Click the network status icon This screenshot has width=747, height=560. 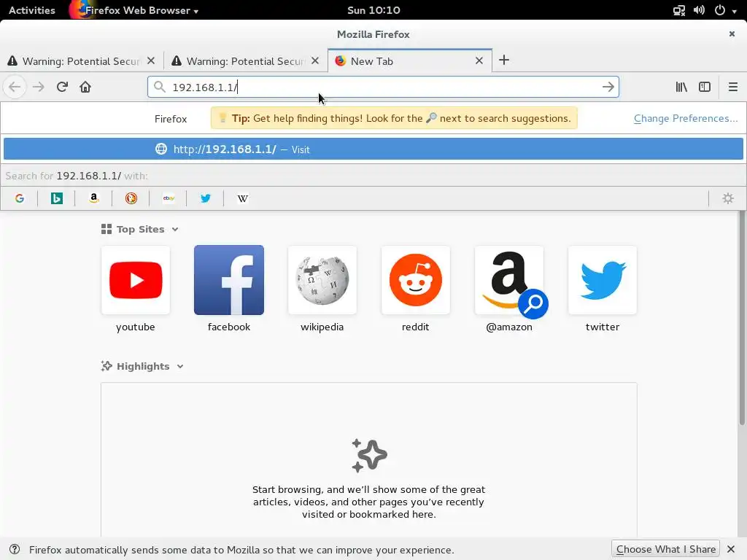point(679,10)
